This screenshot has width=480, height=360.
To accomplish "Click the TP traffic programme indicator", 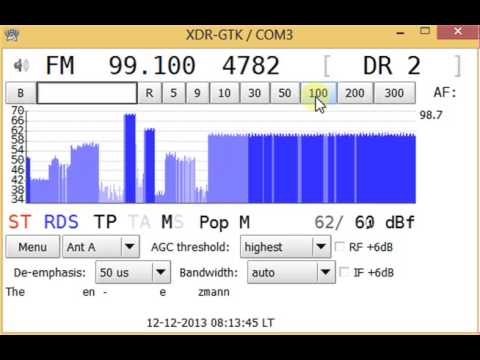I will (105, 222).
